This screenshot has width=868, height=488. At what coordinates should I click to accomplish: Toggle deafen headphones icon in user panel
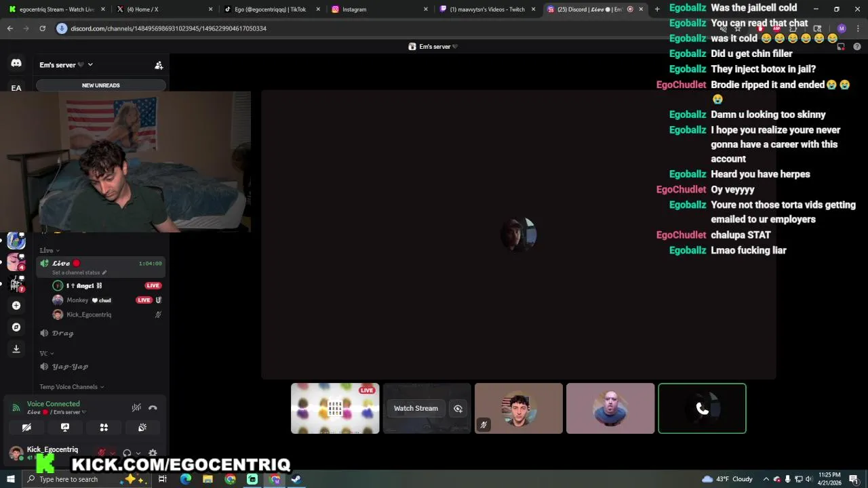coord(127,453)
